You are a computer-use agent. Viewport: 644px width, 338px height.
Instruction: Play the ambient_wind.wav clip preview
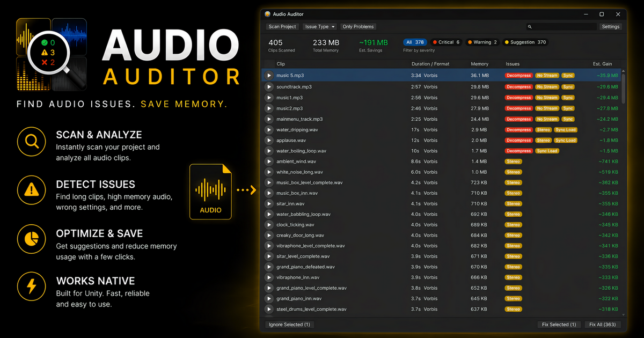click(269, 161)
